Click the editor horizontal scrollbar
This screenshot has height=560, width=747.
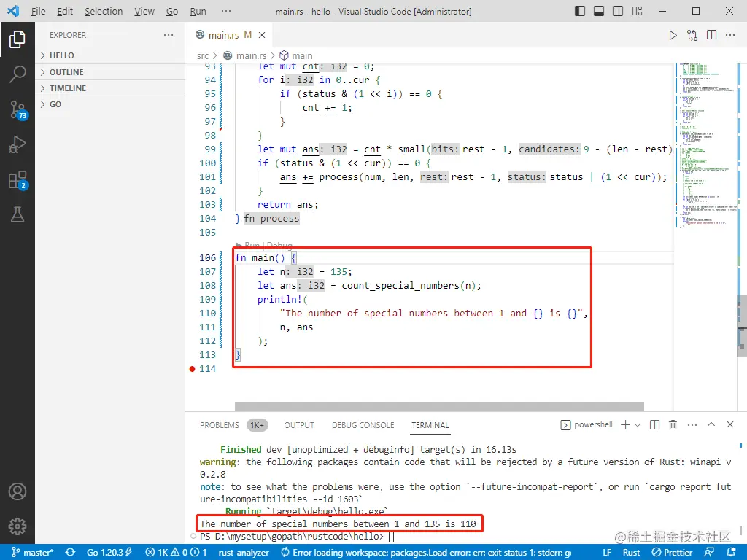(439, 407)
